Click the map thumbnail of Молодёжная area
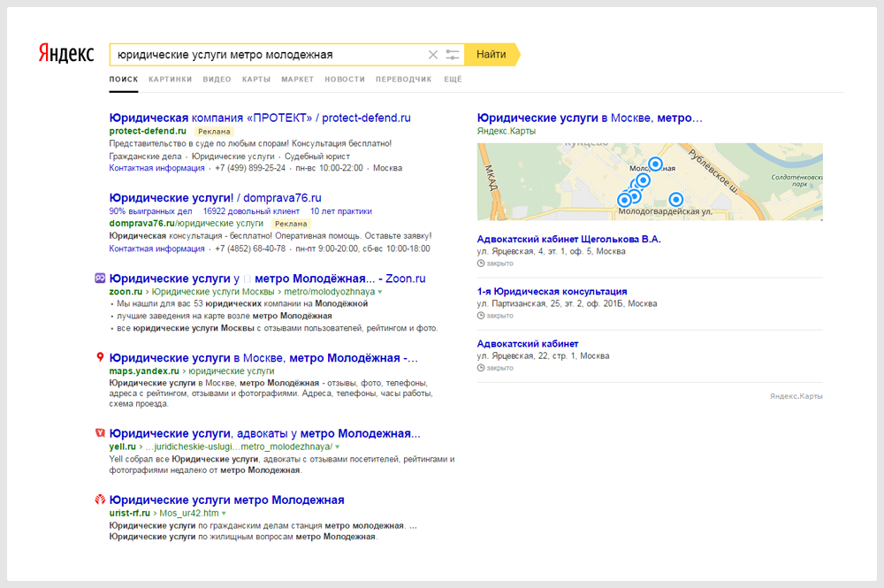The width and height of the screenshot is (884, 588). tap(650, 181)
